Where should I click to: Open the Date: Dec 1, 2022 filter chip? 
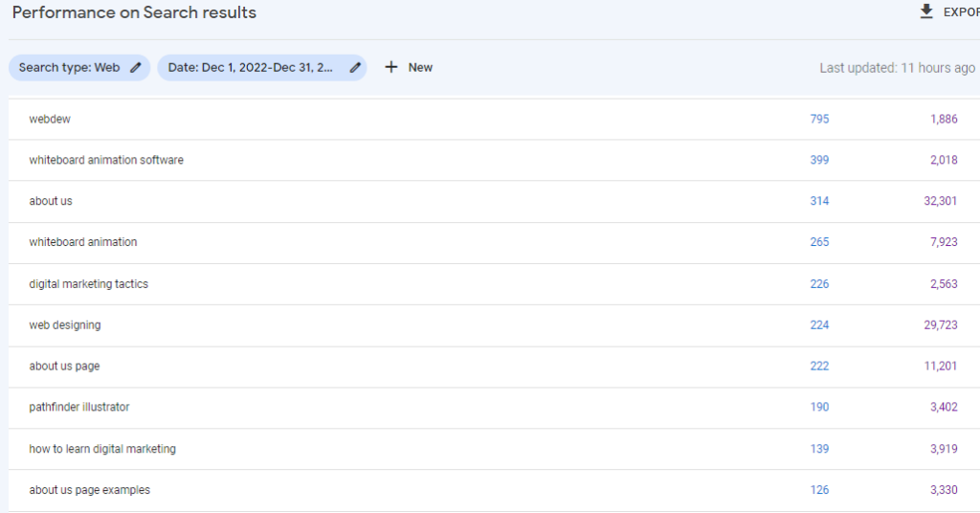tap(251, 68)
